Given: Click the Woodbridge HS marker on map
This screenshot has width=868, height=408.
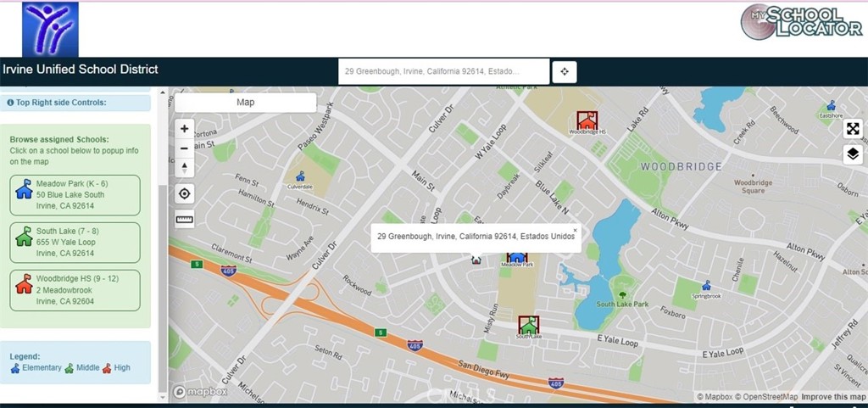Looking at the screenshot, I should (x=587, y=120).
